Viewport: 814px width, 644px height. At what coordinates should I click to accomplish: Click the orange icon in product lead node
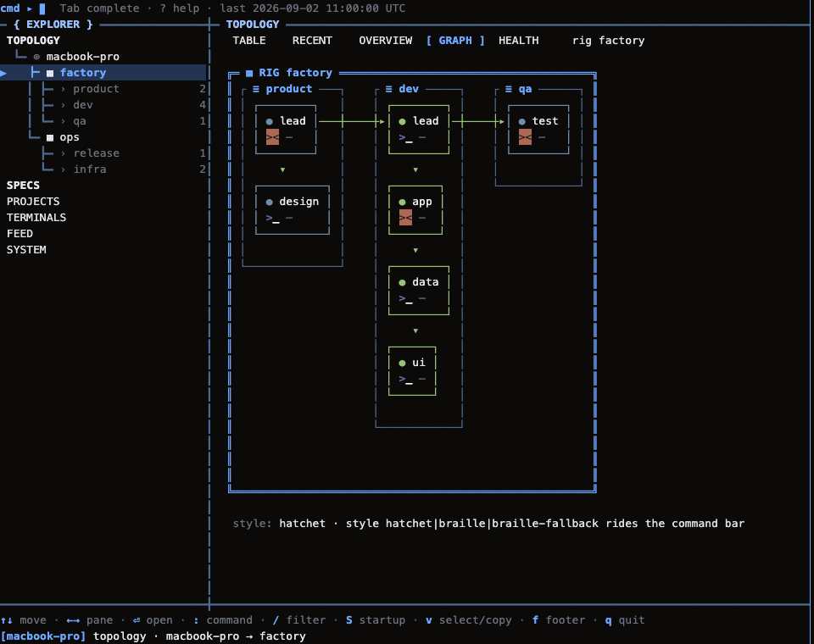point(272,137)
